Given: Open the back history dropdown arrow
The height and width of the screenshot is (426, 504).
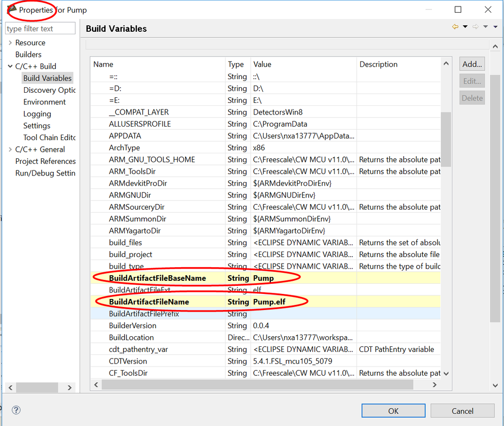Looking at the screenshot, I should pyautogui.click(x=465, y=27).
